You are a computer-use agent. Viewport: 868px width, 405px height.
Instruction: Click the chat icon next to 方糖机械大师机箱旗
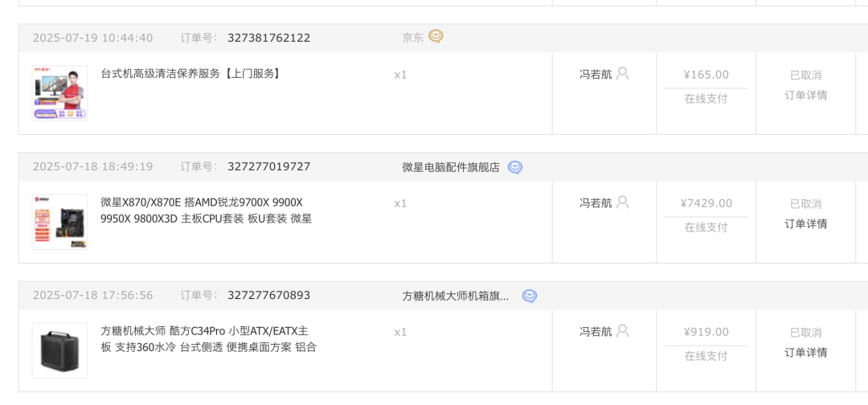(529, 296)
